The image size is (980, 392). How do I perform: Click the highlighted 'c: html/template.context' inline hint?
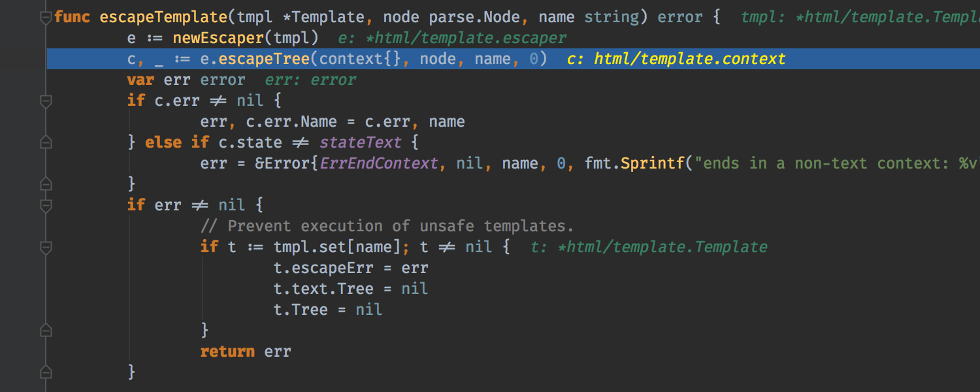pyautogui.click(x=676, y=59)
